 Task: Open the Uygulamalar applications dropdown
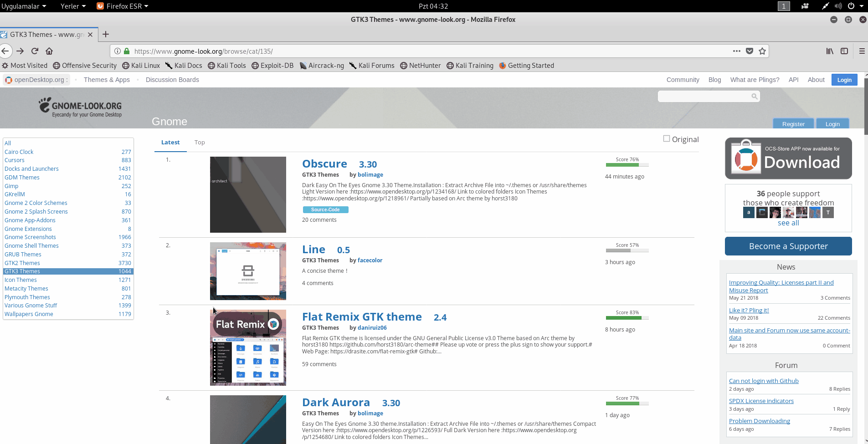(24, 6)
